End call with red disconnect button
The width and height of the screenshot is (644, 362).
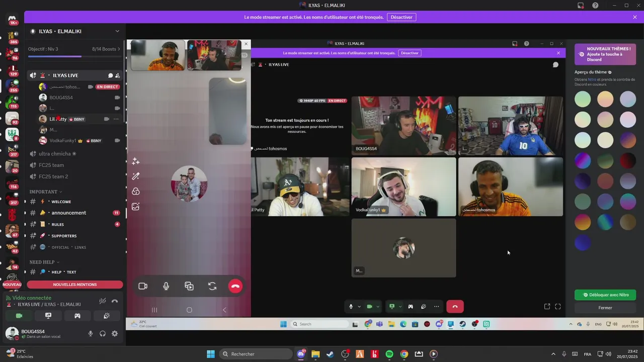pos(455,307)
